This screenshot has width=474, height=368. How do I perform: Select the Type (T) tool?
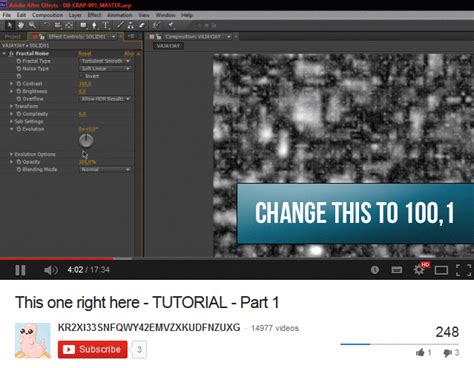click(106, 25)
